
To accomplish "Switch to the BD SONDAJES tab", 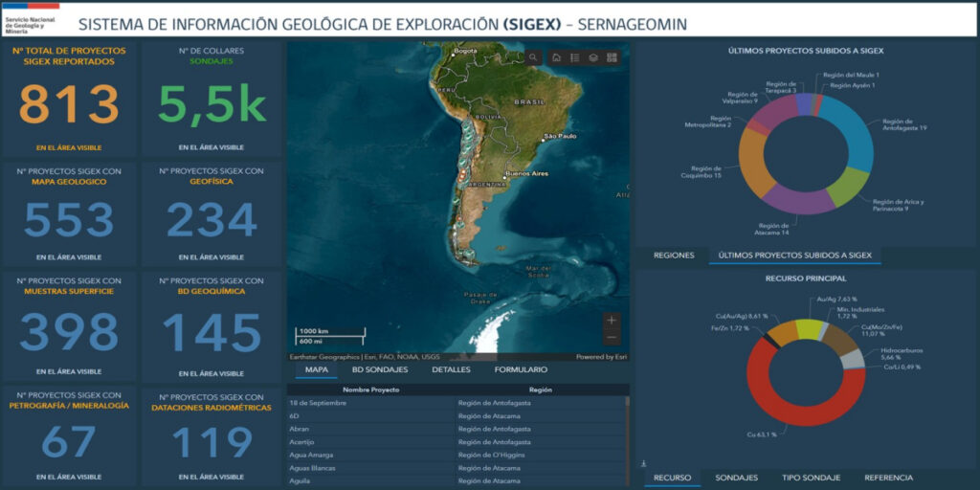I will click(380, 369).
